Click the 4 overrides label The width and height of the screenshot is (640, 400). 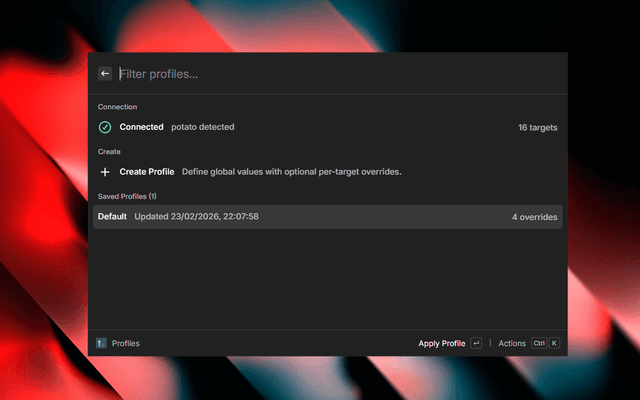(x=535, y=217)
